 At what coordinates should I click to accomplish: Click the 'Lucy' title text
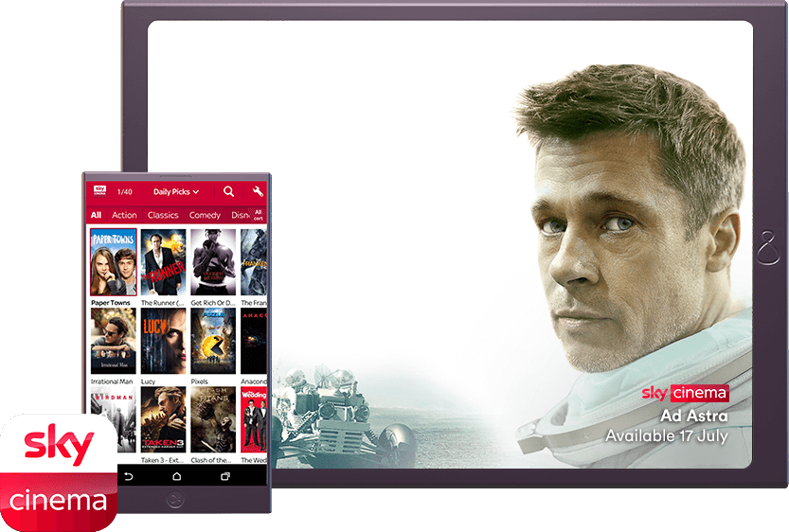pos(148,381)
